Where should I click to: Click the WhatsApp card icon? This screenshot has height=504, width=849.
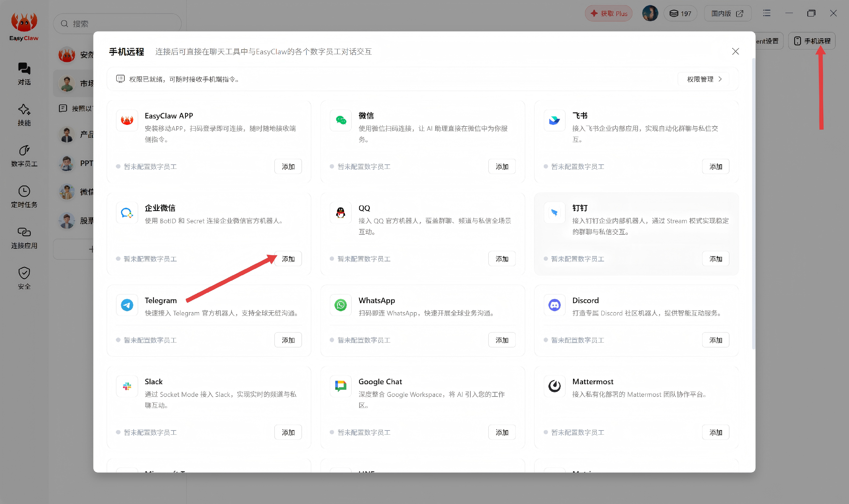[340, 305]
